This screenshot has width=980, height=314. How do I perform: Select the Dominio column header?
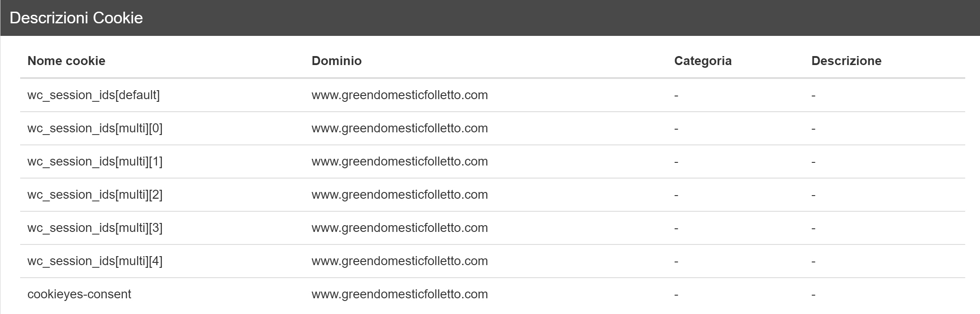[337, 61]
